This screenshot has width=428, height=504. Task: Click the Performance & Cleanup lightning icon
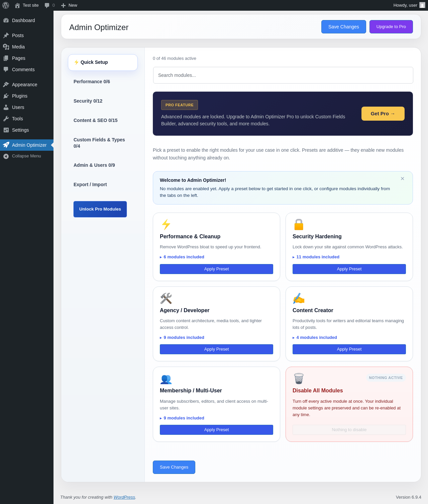tap(166, 224)
